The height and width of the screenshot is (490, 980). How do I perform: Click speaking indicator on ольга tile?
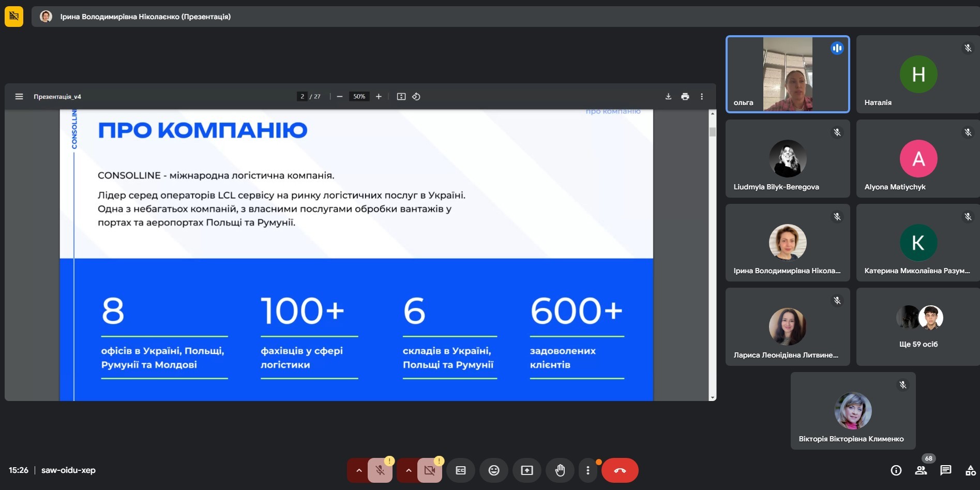(837, 48)
